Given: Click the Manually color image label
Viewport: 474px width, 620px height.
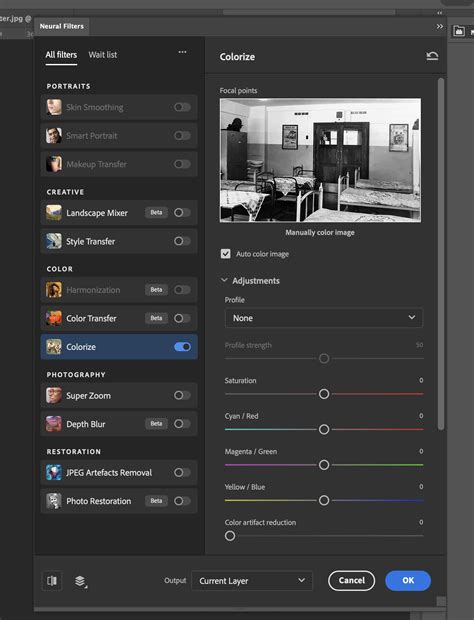Looking at the screenshot, I should click(320, 232).
